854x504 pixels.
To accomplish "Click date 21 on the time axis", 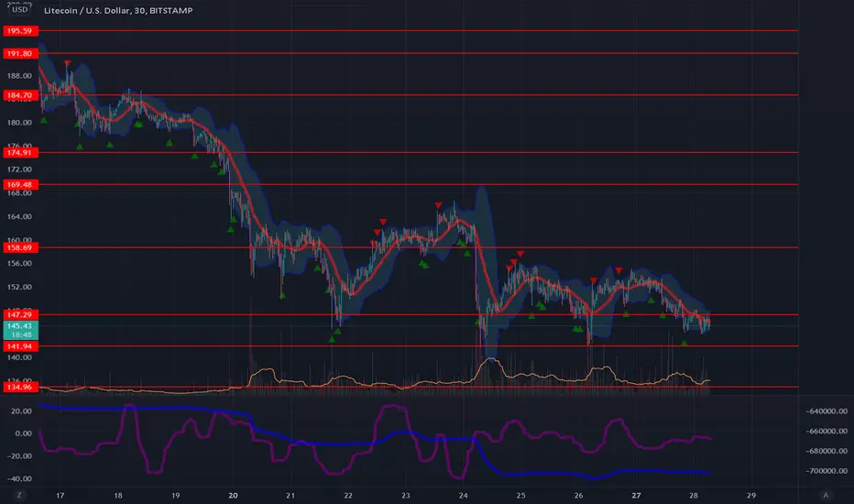I will click(290, 495).
